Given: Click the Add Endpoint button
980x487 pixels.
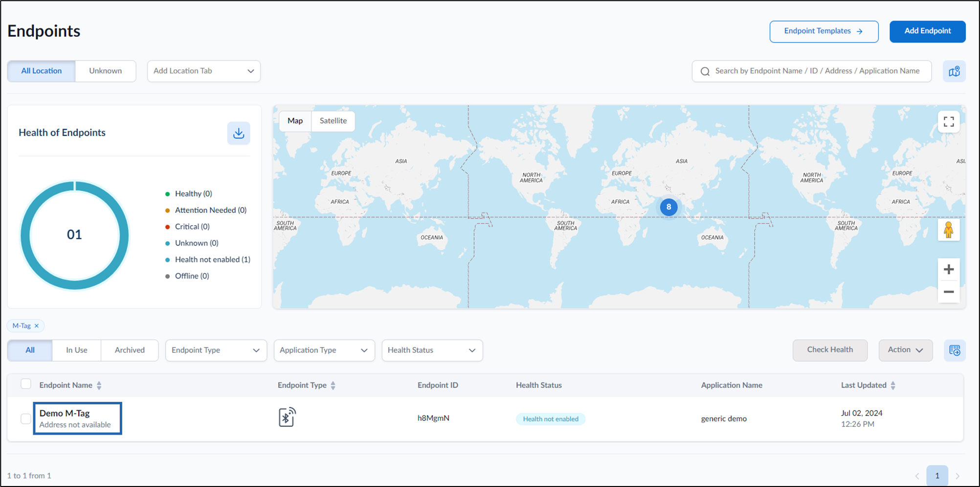Looking at the screenshot, I should pos(928,31).
